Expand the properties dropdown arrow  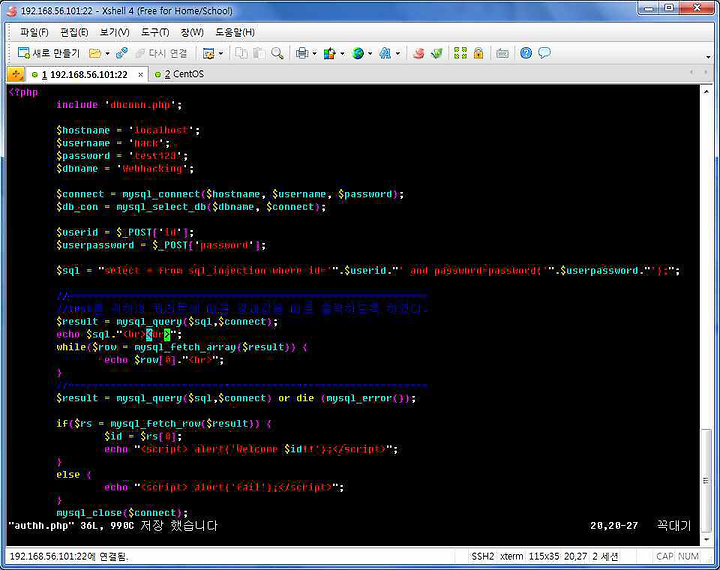click(221, 54)
